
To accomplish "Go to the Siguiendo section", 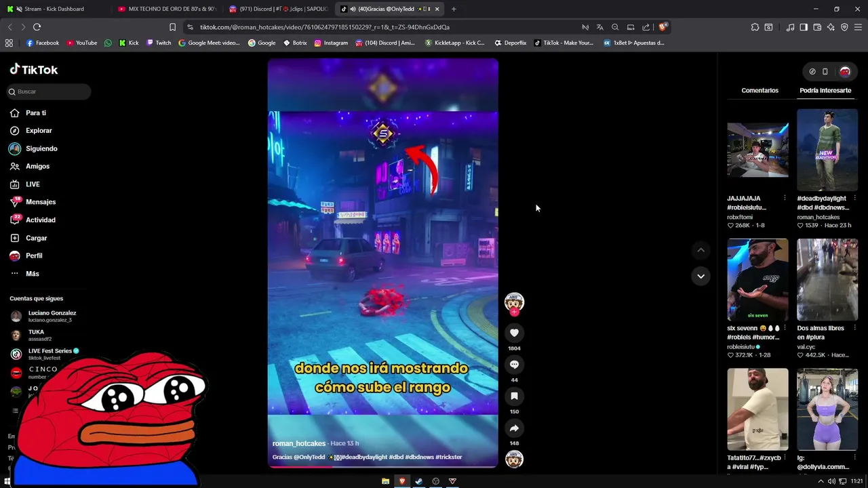I will (x=33, y=148).
